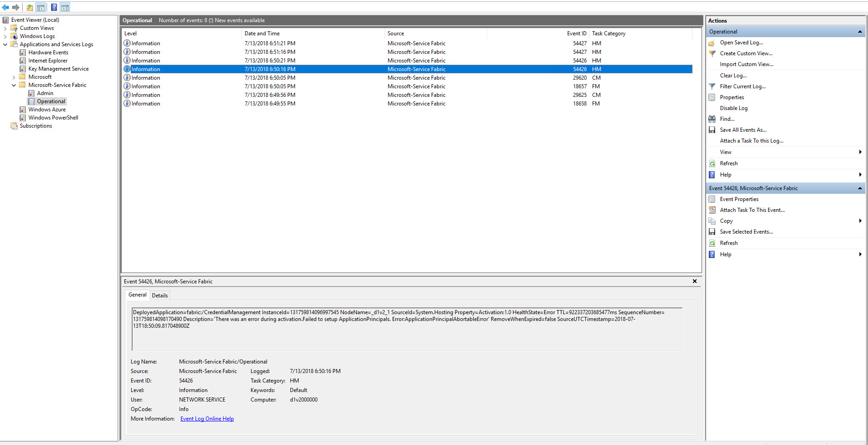The image size is (868, 445).
Task: Expand the Microsoft tree node
Action: point(14,77)
